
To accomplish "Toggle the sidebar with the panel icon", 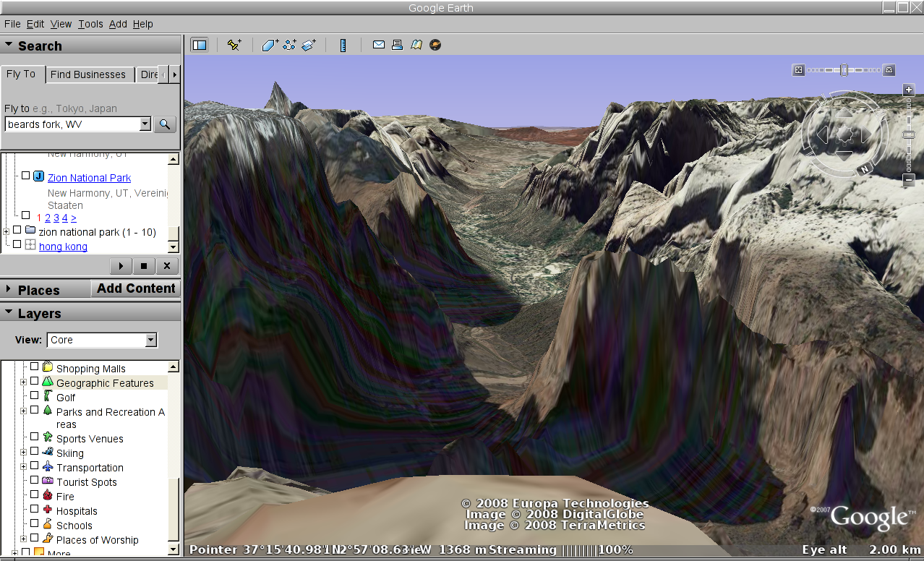I will click(x=200, y=45).
